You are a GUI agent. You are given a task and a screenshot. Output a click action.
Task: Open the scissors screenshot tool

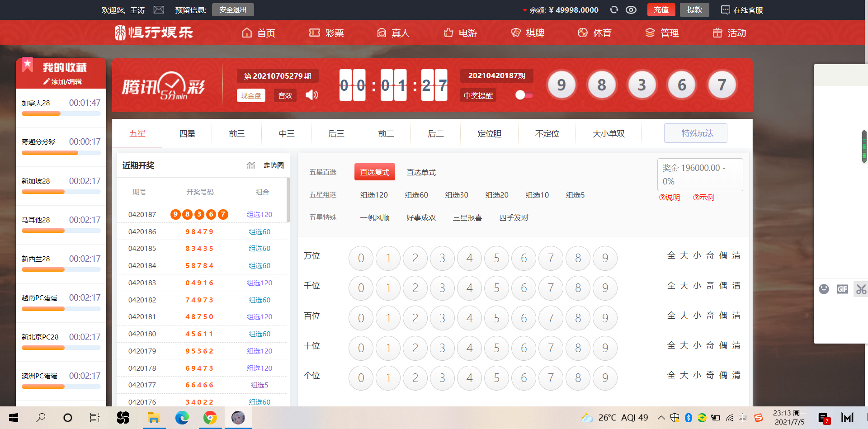(x=861, y=289)
